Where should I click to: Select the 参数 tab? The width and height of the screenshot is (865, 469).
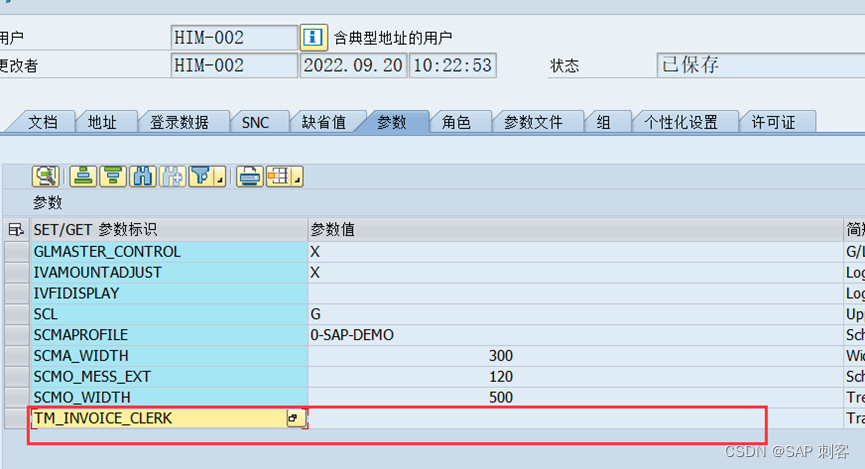click(x=392, y=122)
